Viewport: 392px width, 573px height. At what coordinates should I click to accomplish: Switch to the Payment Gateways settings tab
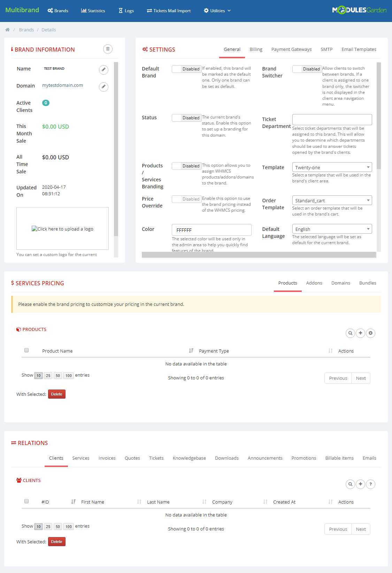291,50
